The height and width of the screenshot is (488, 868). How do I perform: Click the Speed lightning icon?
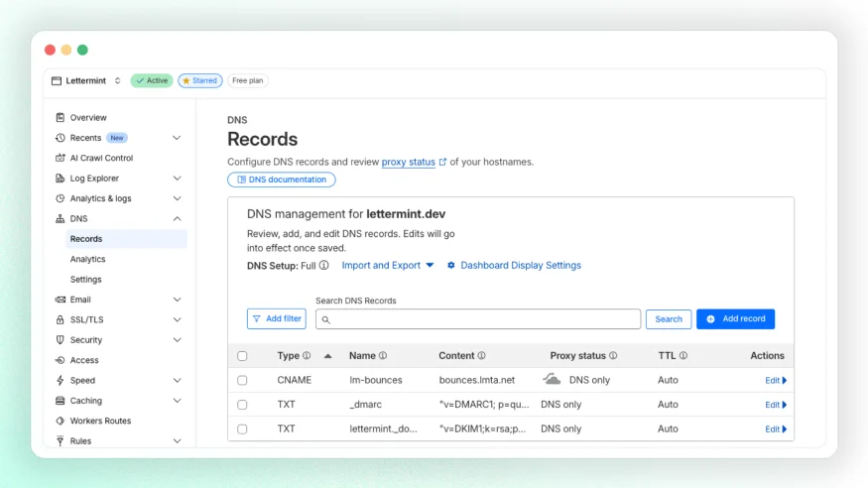click(x=60, y=380)
